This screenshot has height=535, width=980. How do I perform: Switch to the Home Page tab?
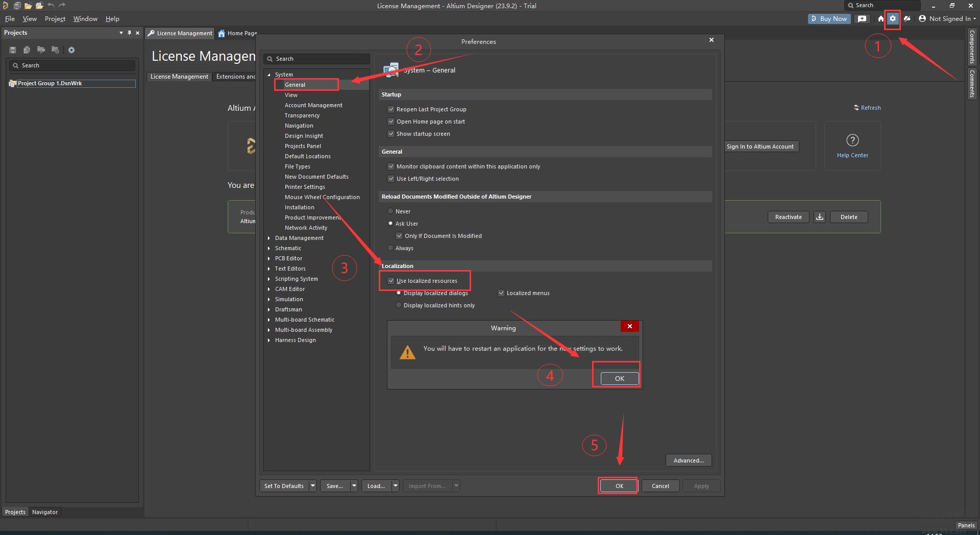[x=237, y=33]
